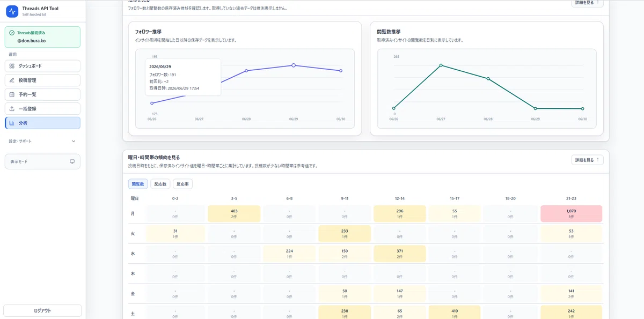The image size is (644, 319).
Task: Open 一括登録 in the sidebar
Action: pyautogui.click(x=42, y=108)
